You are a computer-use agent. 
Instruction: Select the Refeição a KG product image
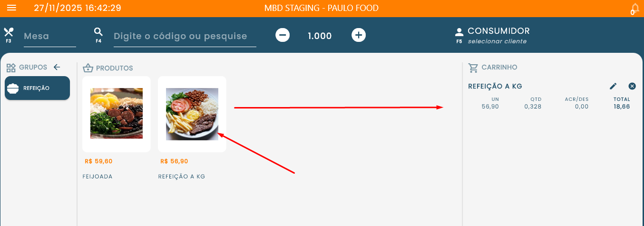pyautogui.click(x=192, y=114)
